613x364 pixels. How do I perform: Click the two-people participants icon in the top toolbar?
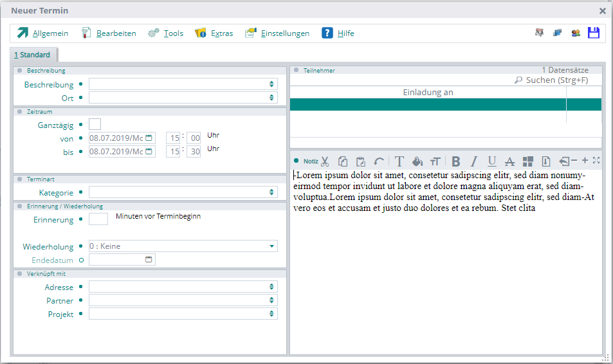575,33
